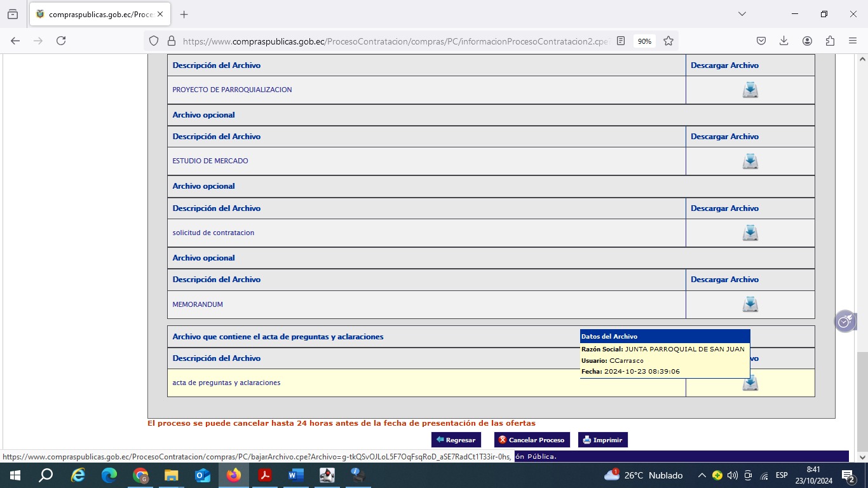
Task: Download the PROYECTO DE PARROQUIALIZACION file
Action: tap(750, 90)
